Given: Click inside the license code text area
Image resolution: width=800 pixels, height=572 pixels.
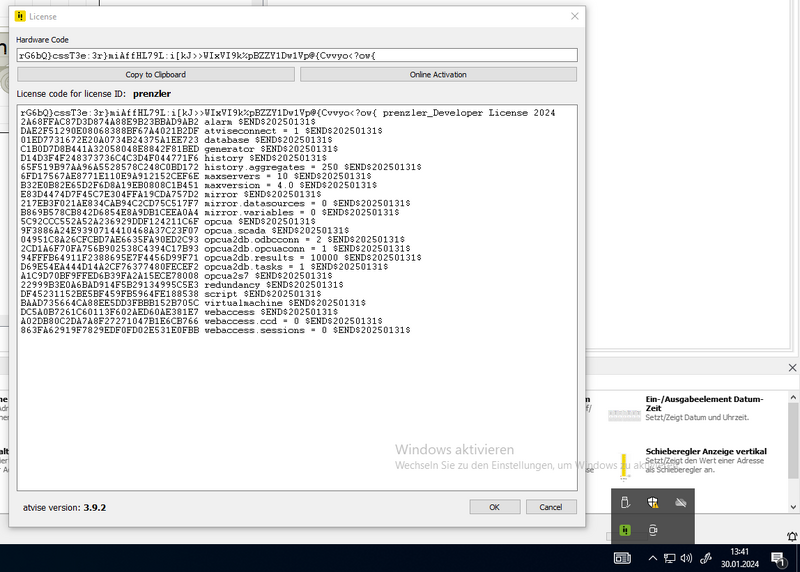Looking at the screenshot, I should coord(297,400).
